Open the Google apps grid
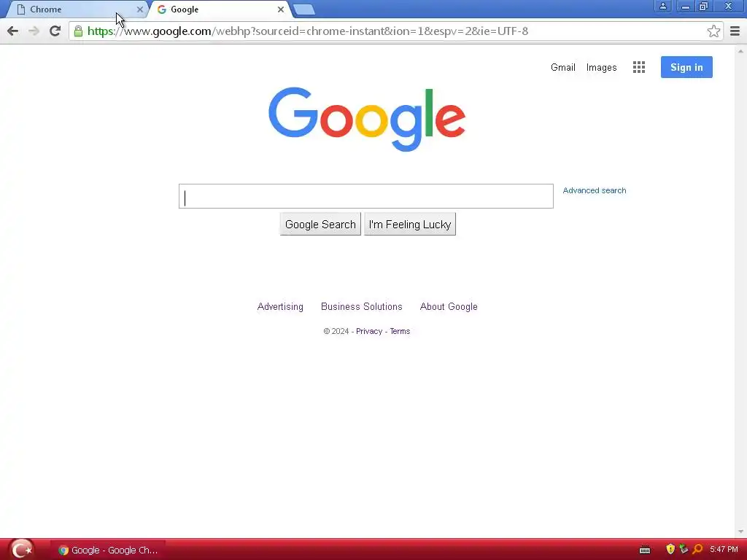Screen dimensions: 747x560 [x=639, y=67]
